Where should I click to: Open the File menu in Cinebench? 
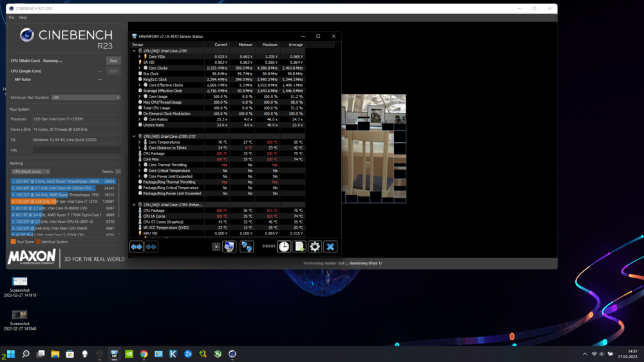coord(12,17)
